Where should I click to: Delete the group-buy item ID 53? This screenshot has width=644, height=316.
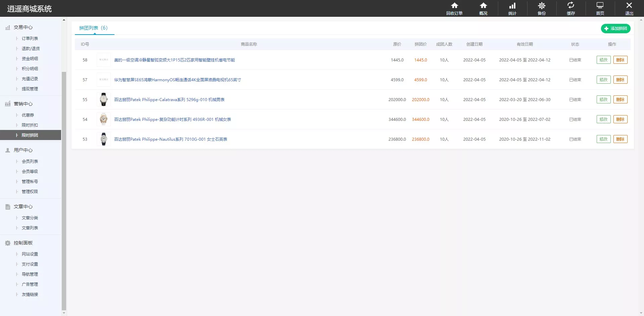(620, 139)
